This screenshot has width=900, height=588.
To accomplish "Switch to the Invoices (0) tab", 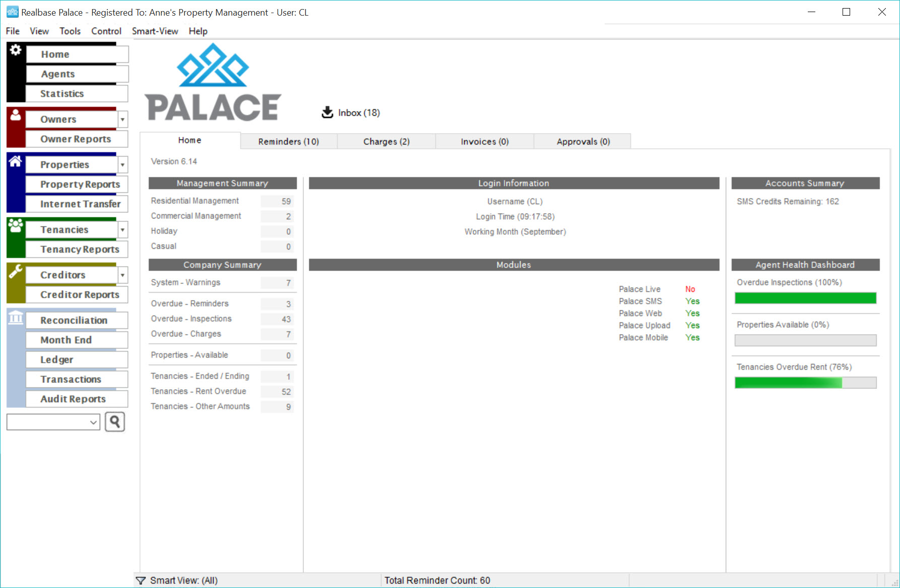I will pyautogui.click(x=485, y=142).
